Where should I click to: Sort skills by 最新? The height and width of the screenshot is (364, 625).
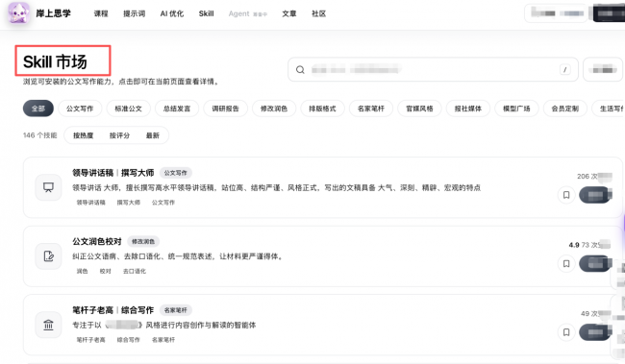pyautogui.click(x=153, y=135)
